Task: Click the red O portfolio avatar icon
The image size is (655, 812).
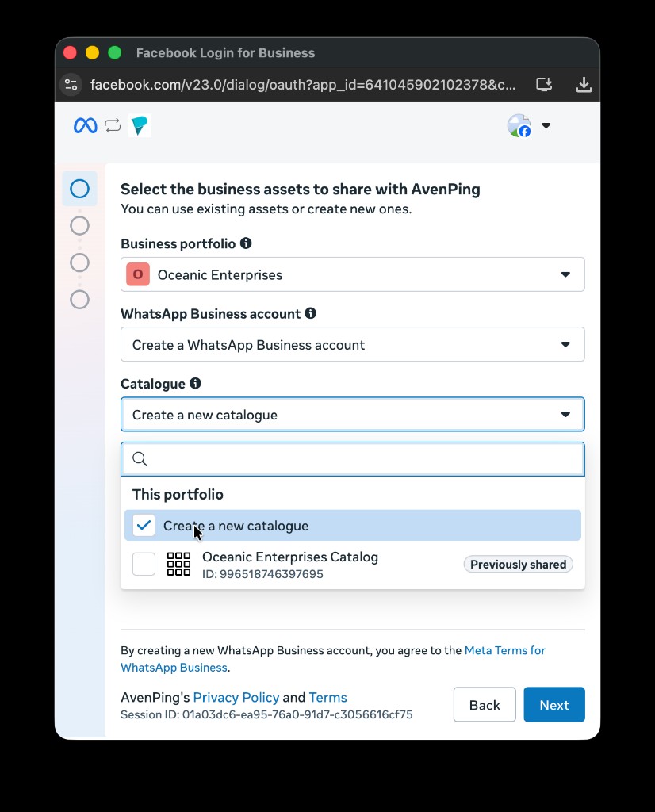Action: [x=138, y=274]
